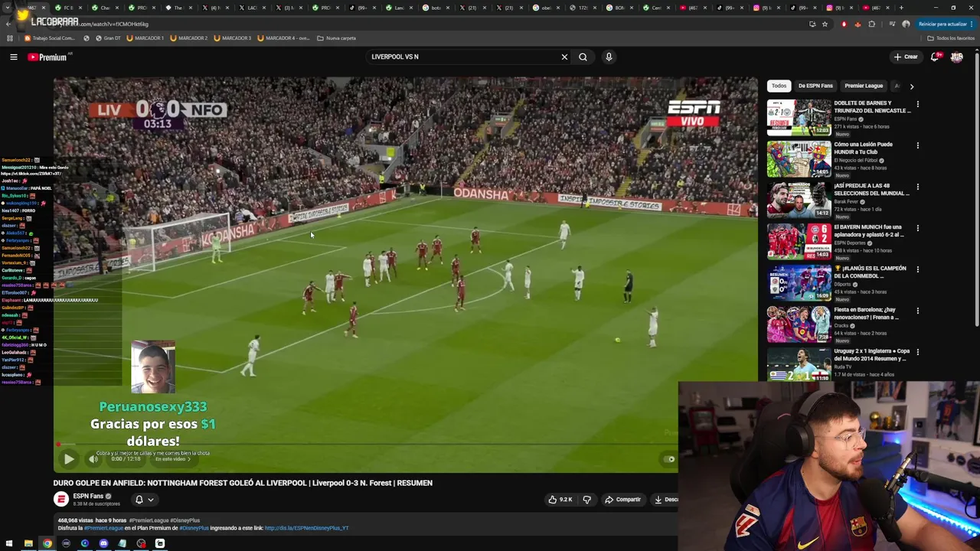Open the Windows Start button

coord(9,544)
